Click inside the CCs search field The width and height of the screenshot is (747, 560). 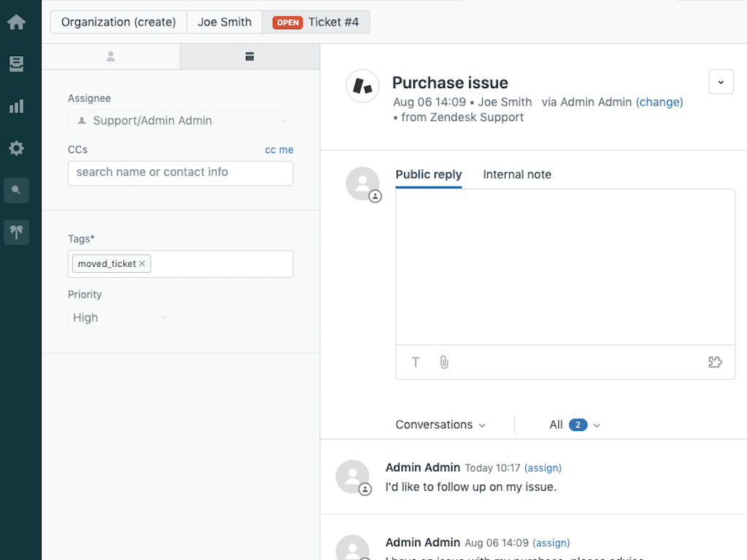180,174
